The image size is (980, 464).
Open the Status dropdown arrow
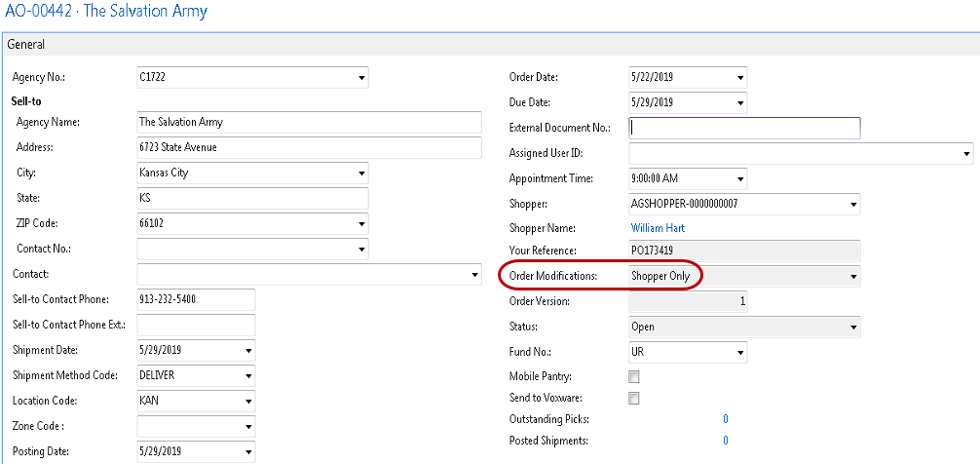click(x=853, y=328)
